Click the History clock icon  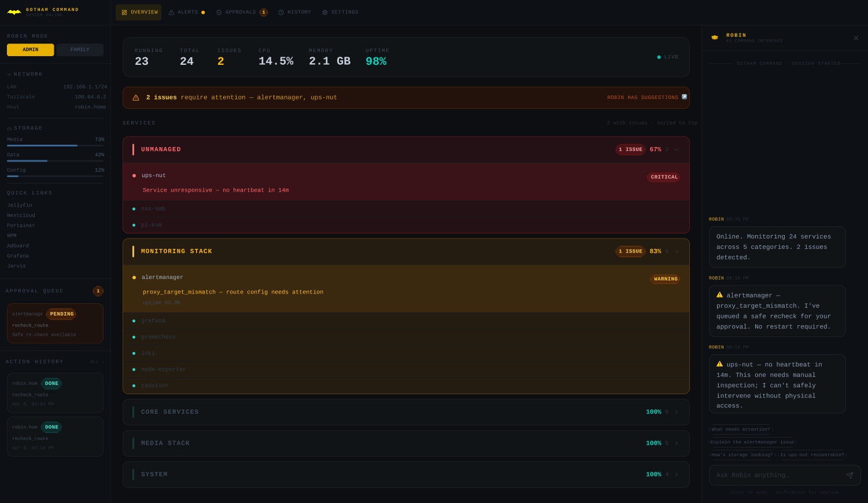281,12
